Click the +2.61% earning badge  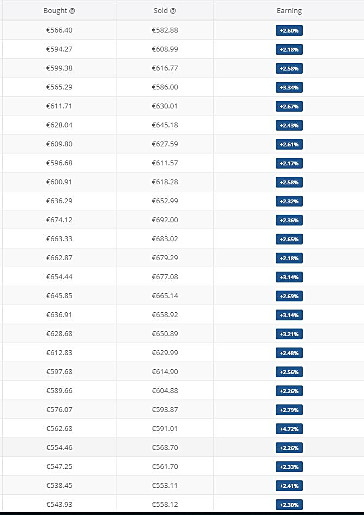click(x=289, y=144)
